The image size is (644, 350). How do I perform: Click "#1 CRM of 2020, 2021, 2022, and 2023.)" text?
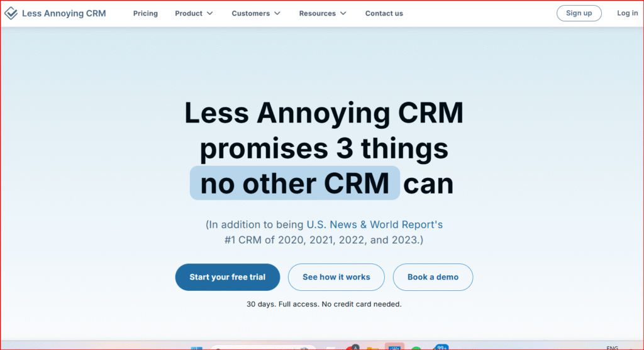coord(324,239)
